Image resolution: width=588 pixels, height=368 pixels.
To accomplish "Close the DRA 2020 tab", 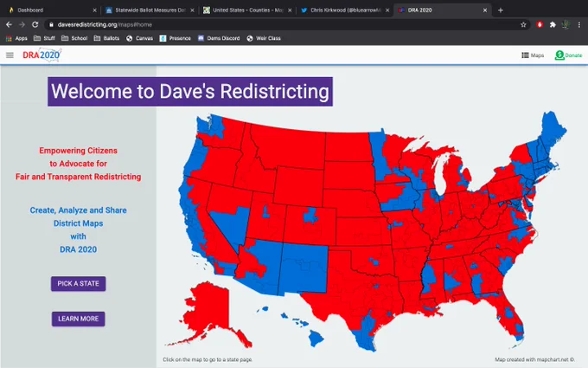I will (x=485, y=10).
